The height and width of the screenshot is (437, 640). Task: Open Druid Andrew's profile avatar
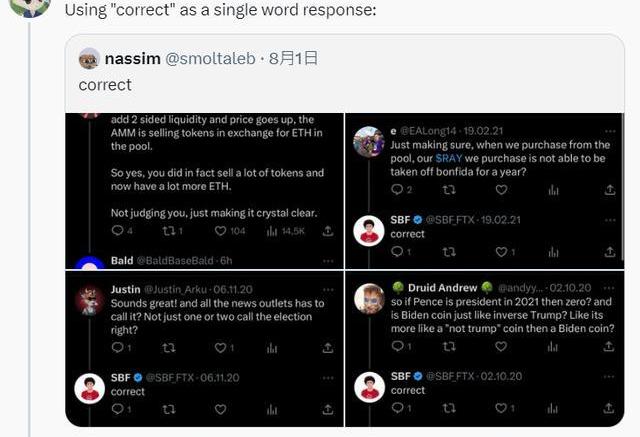point(369,297)
